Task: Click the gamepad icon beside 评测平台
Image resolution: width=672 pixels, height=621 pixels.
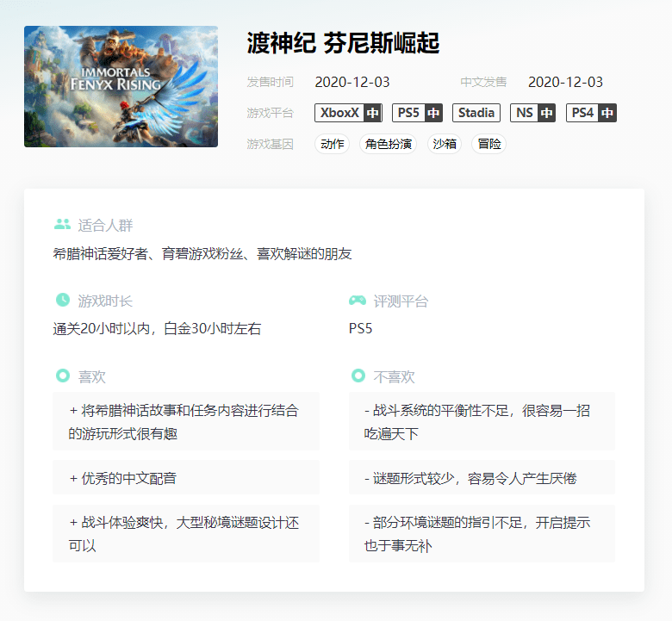Action: (358, 301)
